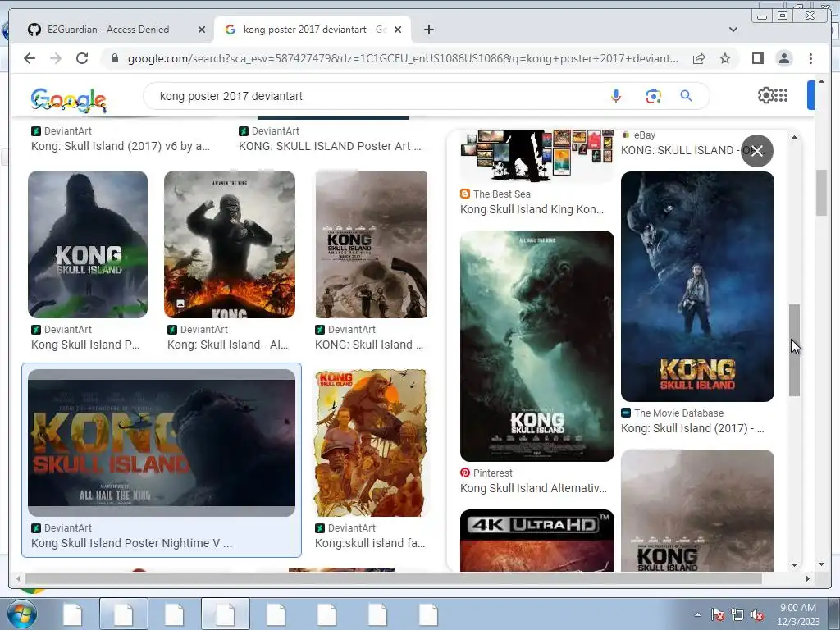Close the E2Guardian tab

[x=202, y=30]
